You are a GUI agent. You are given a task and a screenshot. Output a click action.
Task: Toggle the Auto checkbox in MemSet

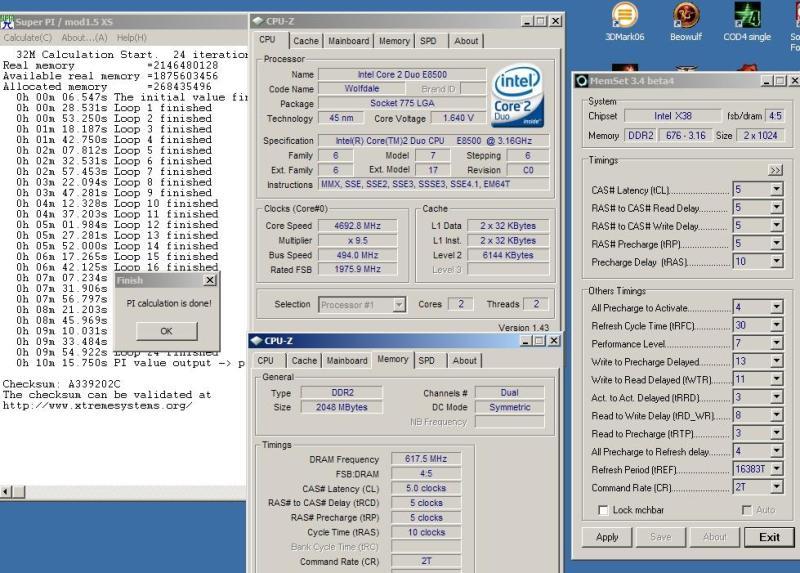(x=746, y=510)
